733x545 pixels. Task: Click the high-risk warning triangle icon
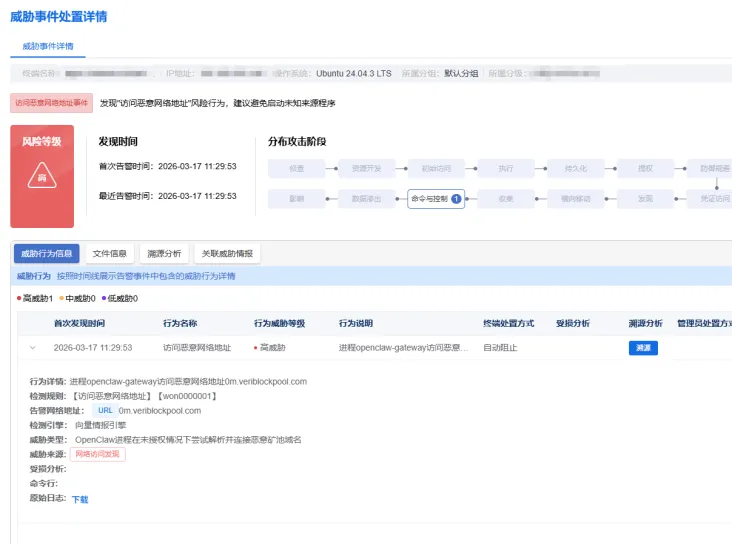[42, 175]
